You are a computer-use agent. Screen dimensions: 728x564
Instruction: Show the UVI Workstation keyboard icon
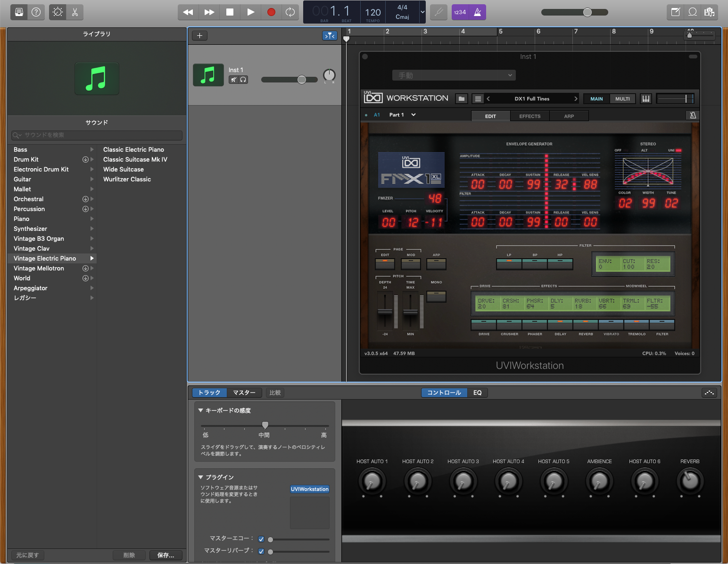(x=645, y=98)
